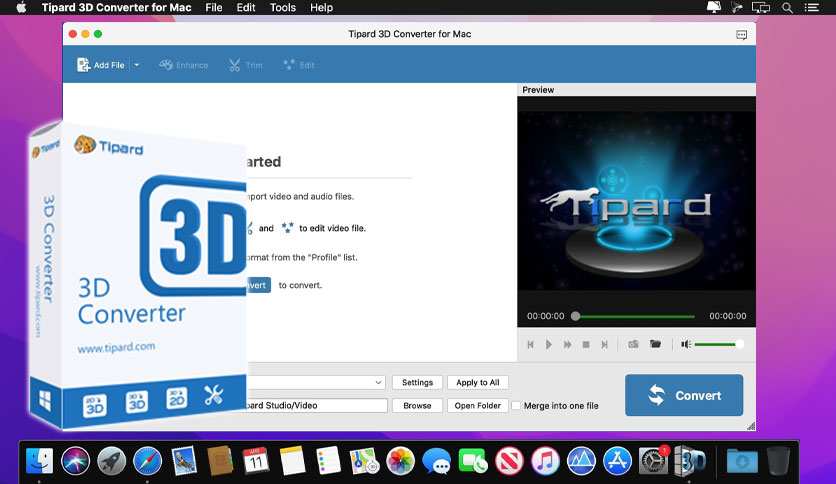The height and width of the screenshot is (484, 836).
Task: Enable Merge into one file checkbox
Action: 516,406
